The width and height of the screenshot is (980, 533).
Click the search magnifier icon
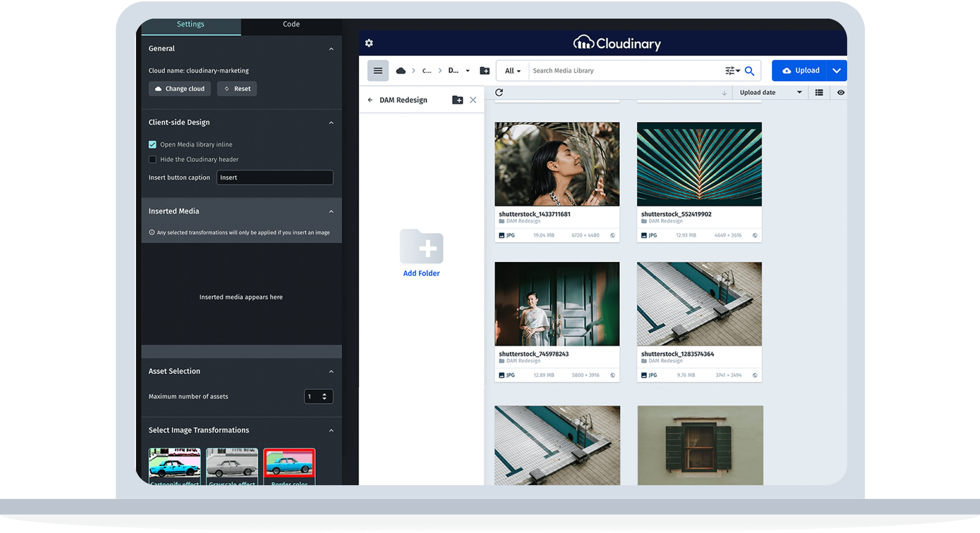coord(749,71)
